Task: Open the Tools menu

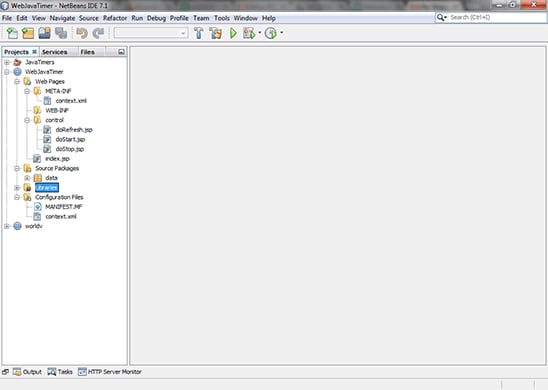Action: [x=222, y=18]
